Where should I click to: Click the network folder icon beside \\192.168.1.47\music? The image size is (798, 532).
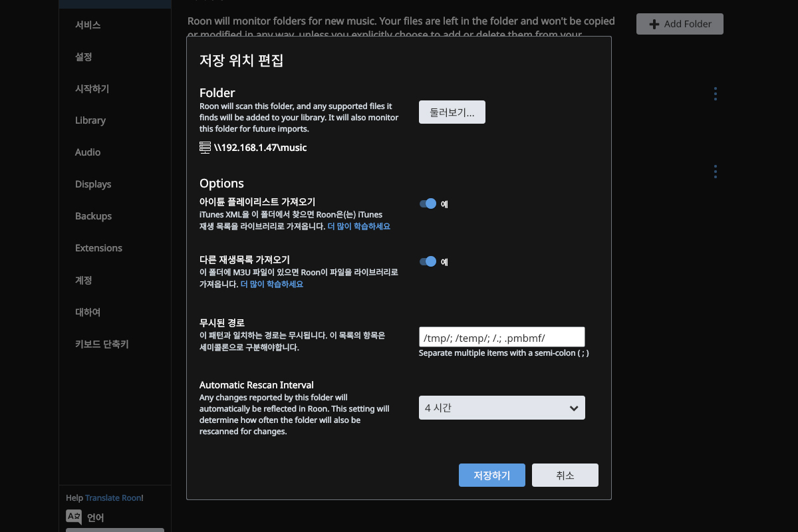pyautogui.click(x=205, y=148)
